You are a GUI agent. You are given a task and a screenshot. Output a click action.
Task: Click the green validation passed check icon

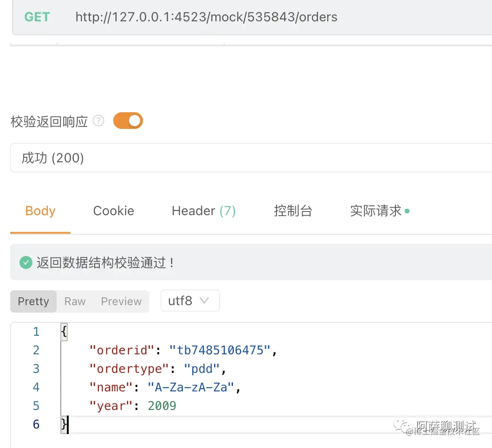coord(26,262)
